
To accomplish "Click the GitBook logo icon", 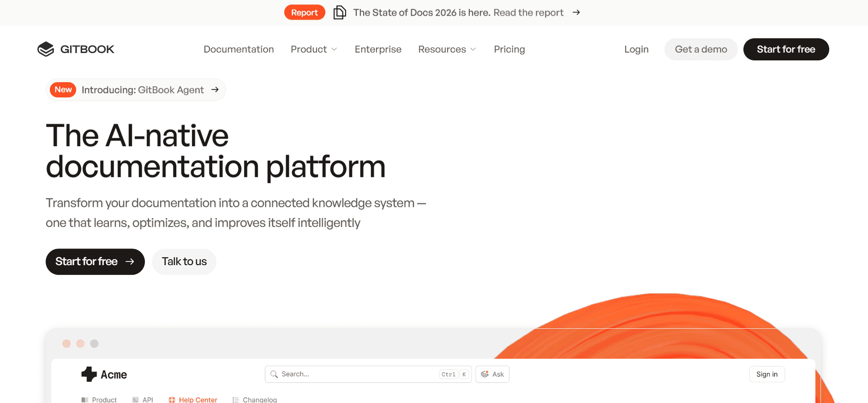I will click(46, 49).
